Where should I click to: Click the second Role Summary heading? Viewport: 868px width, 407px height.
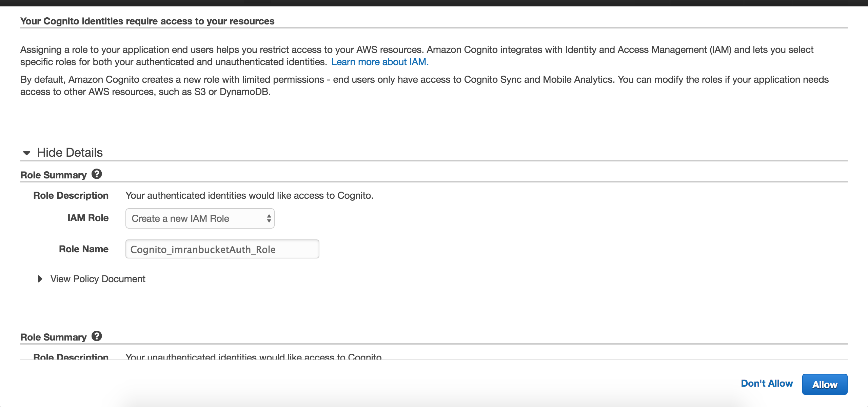(x=54, y=337)
